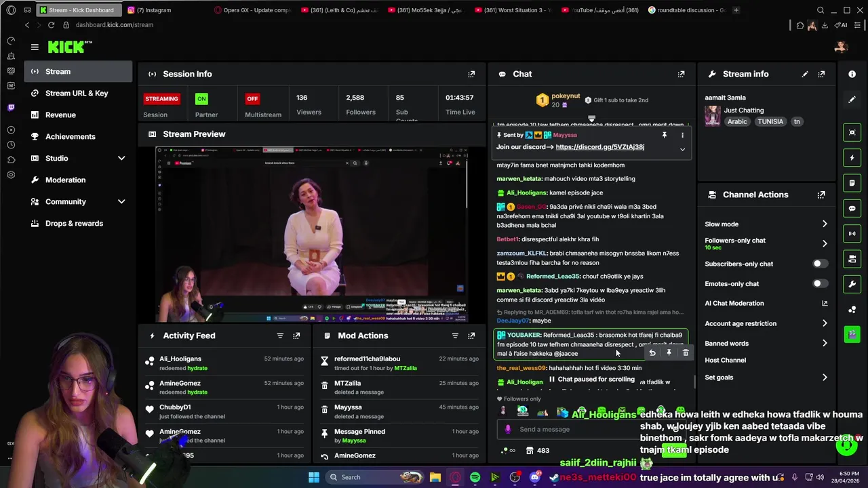The height and width of the screenshot is (488, 868).
Task: Pop out the Stream info panel
Action: (821, 74)
